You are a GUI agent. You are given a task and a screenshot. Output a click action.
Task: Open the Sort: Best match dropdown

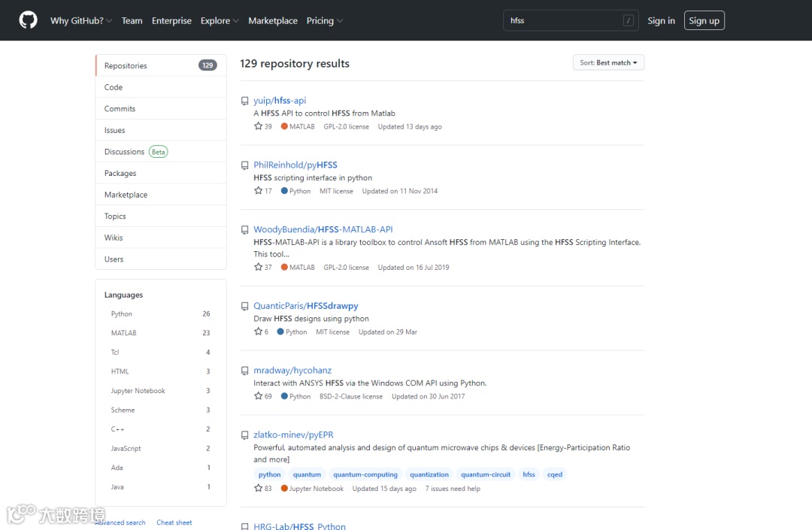tap(608, 62)
